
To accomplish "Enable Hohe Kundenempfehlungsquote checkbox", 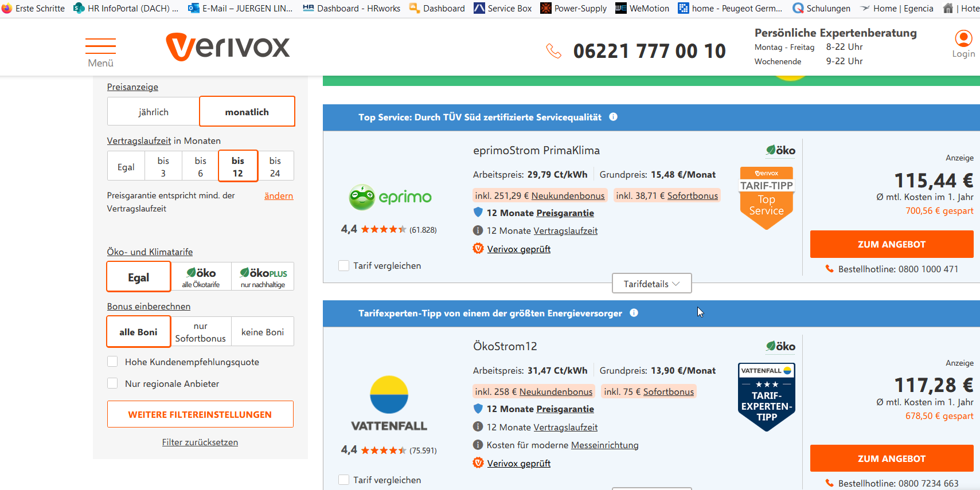I will tap(113, 362).
